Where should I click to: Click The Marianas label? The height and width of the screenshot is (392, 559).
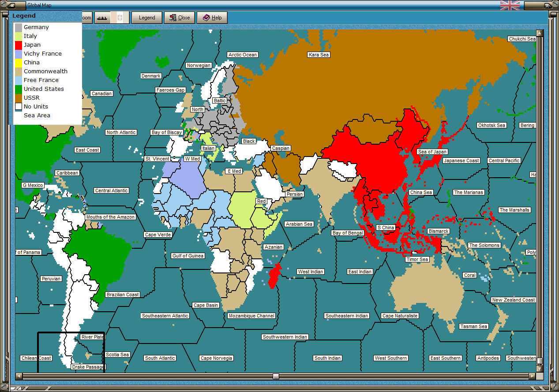[469, 192]
